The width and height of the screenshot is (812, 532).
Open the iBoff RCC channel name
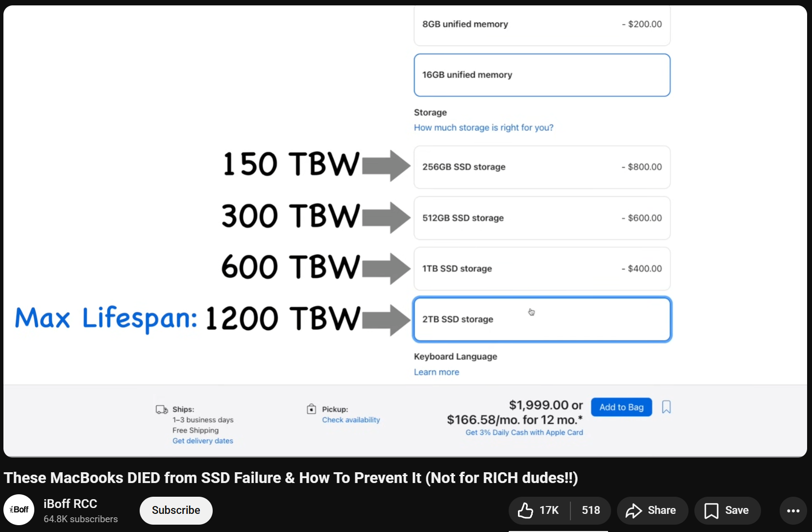(71, 504)
